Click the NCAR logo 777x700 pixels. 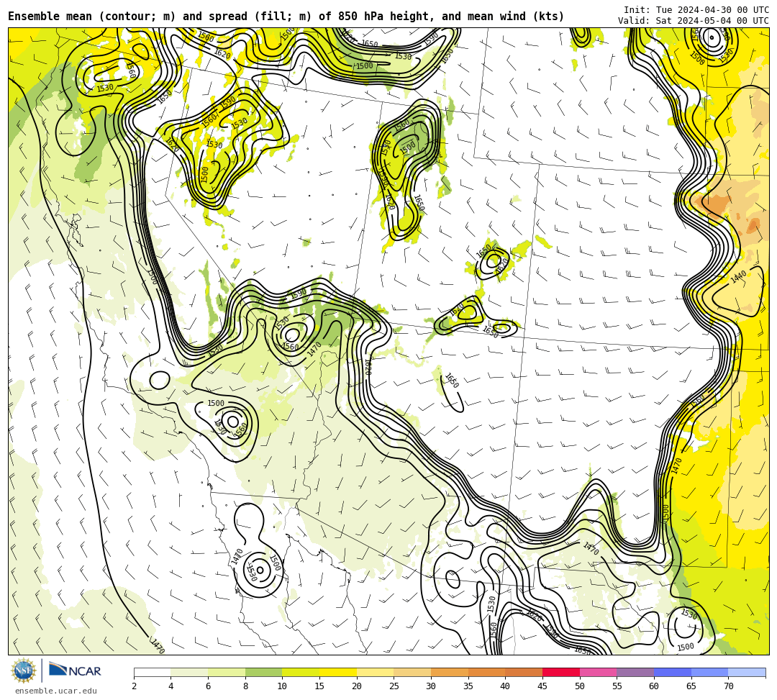[x=75, y=671]
